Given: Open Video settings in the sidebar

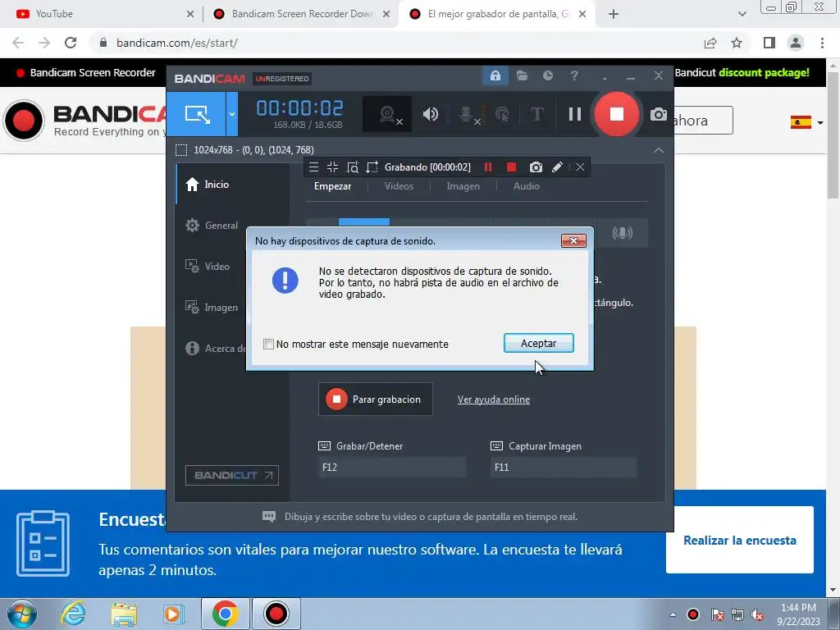Looking at the screenshot, I should click(x=208, y=267).
